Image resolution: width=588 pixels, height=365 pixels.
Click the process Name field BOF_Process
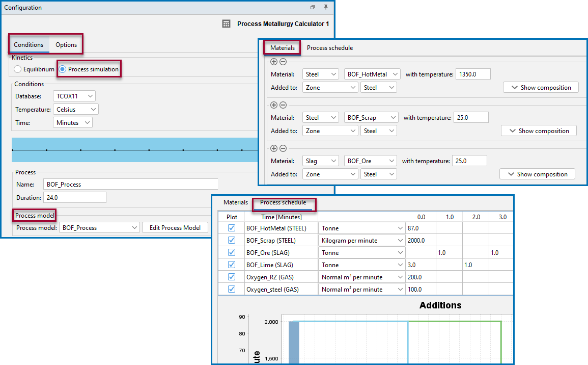pos(130,185)
